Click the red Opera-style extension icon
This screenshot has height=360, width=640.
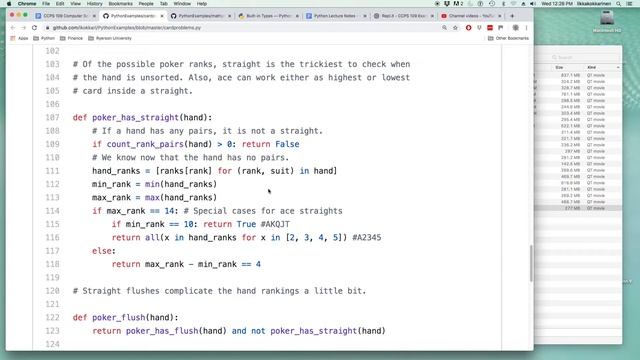tap(468, 28)
